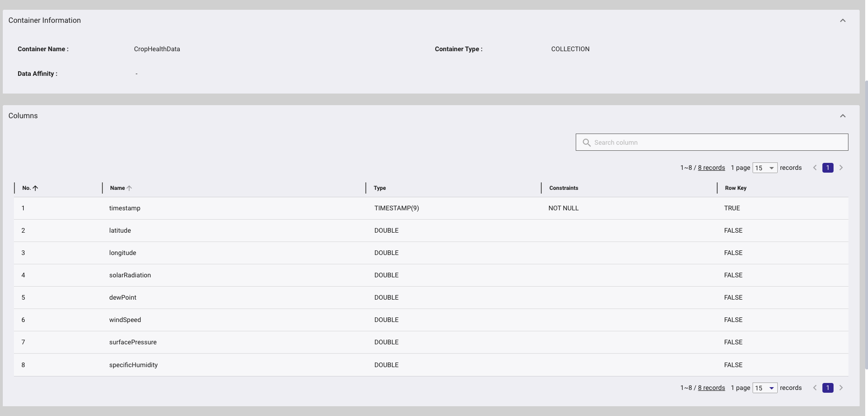868x416 pixels.
Task: Click the search magnifier icon
Action: click(586, 142)
